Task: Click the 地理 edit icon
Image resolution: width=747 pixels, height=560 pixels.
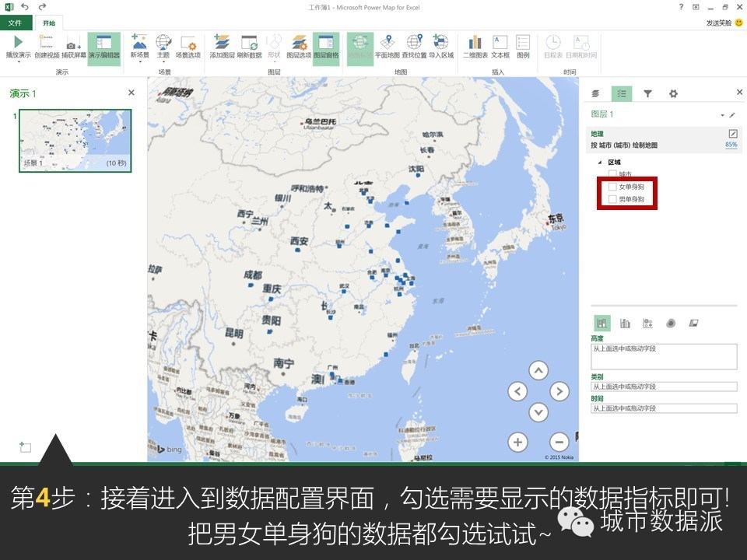Action: tap(733, 134)
